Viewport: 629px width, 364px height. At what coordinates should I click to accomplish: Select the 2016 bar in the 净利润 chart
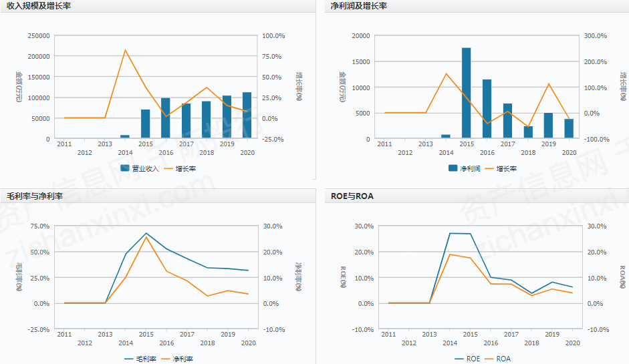(487, 109)
